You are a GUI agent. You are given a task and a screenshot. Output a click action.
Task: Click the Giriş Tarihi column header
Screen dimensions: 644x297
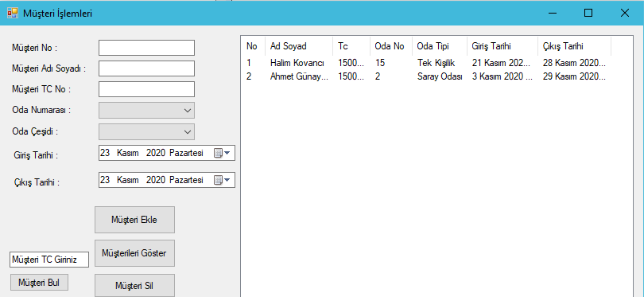(x=502, y=46)
